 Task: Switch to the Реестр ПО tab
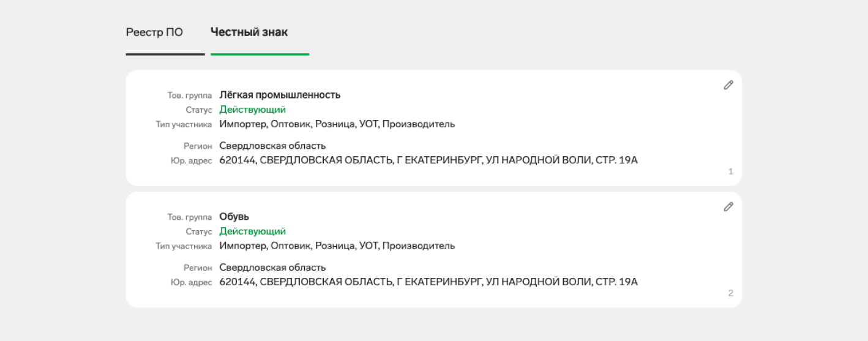(x=154, y=32)
